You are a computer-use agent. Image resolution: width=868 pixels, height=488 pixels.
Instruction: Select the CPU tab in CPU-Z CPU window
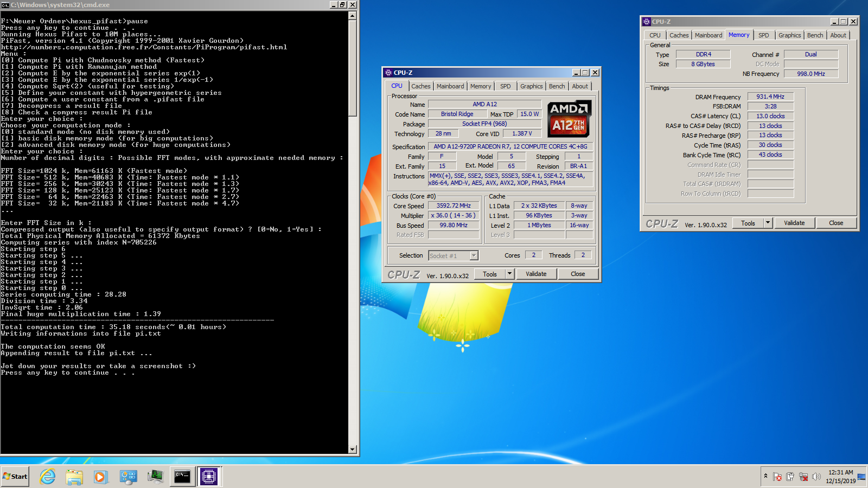point(397,86)
